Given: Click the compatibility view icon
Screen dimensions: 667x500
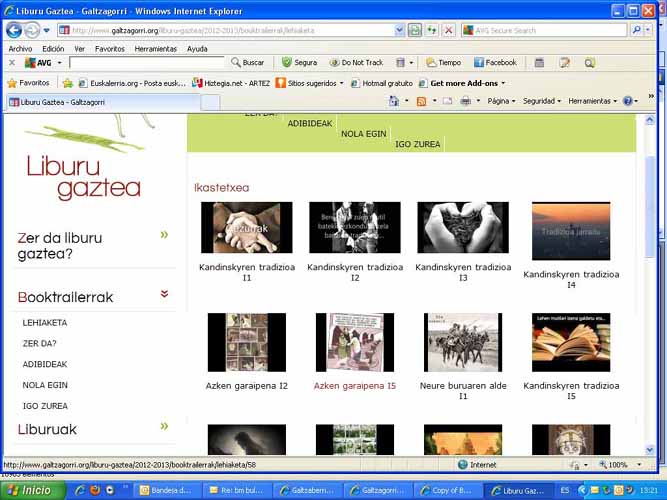Looking at the screenshot, I should click(414, 30).
